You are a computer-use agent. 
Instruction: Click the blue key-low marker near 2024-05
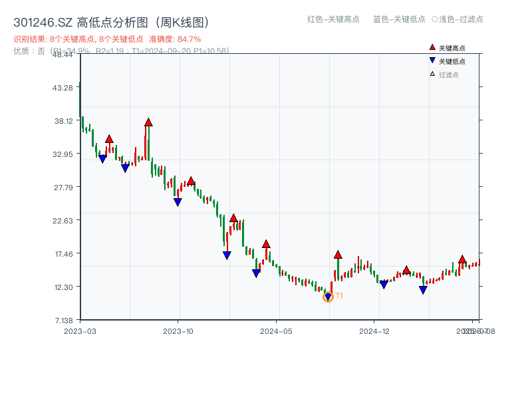tap(256, 271)
